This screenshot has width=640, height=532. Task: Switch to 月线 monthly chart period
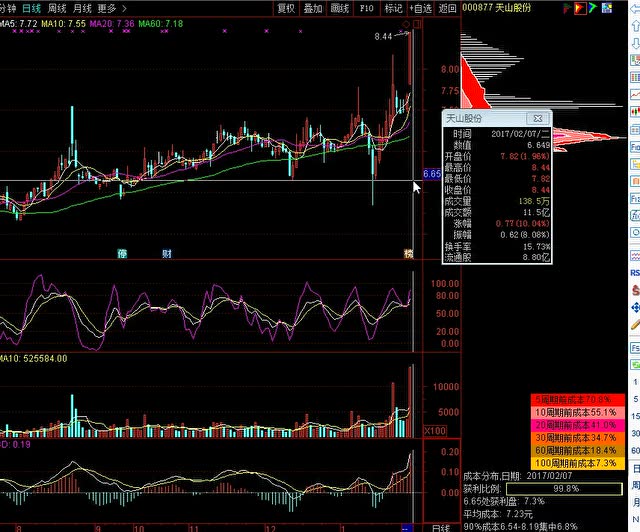coord(83,8)
